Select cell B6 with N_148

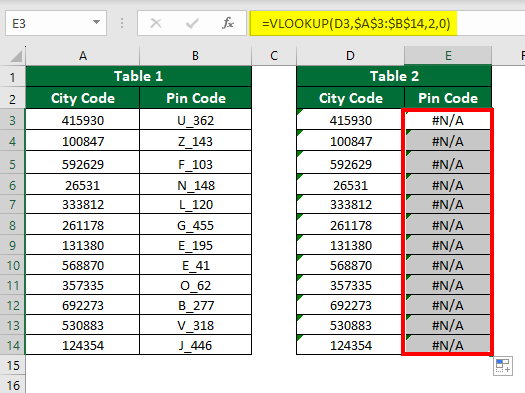[x=196, y=185]
